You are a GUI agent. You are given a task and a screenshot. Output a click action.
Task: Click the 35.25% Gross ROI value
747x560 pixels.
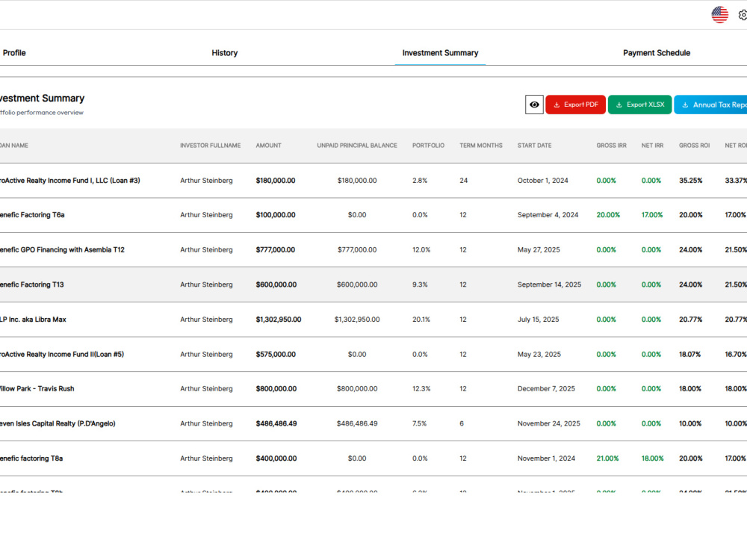(691, 181)
